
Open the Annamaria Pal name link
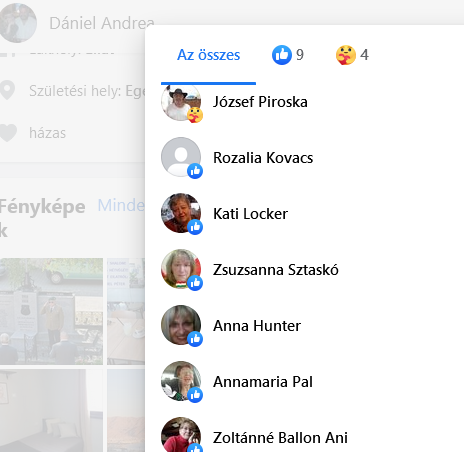pyautogui.click(x=263, y=382)
